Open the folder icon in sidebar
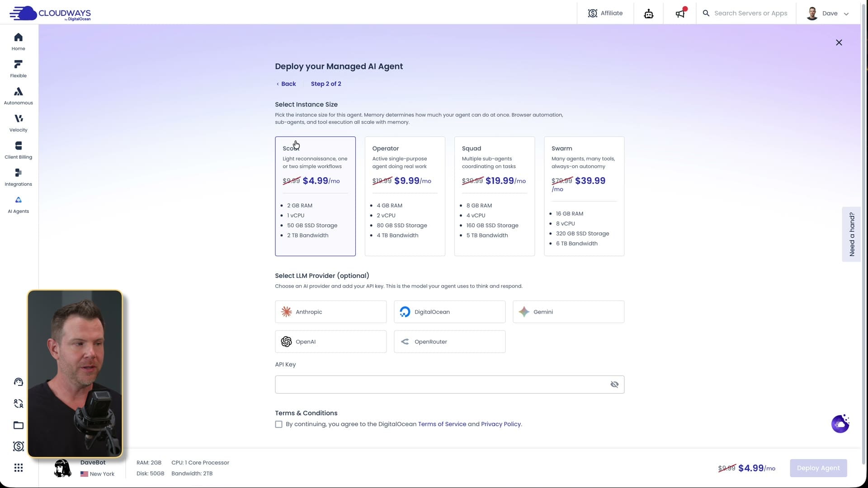This screenshot has width=868, height=488. [x=18, y=425]
